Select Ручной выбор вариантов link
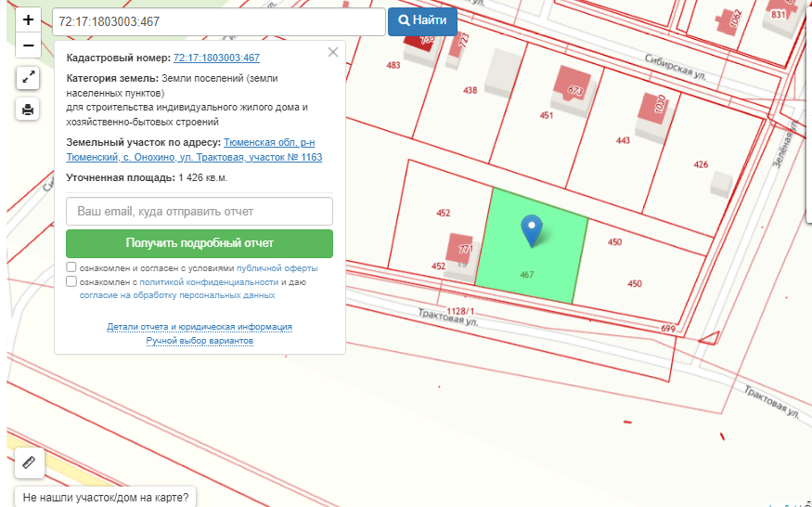812x507 pixels. [x=200, y=341]
